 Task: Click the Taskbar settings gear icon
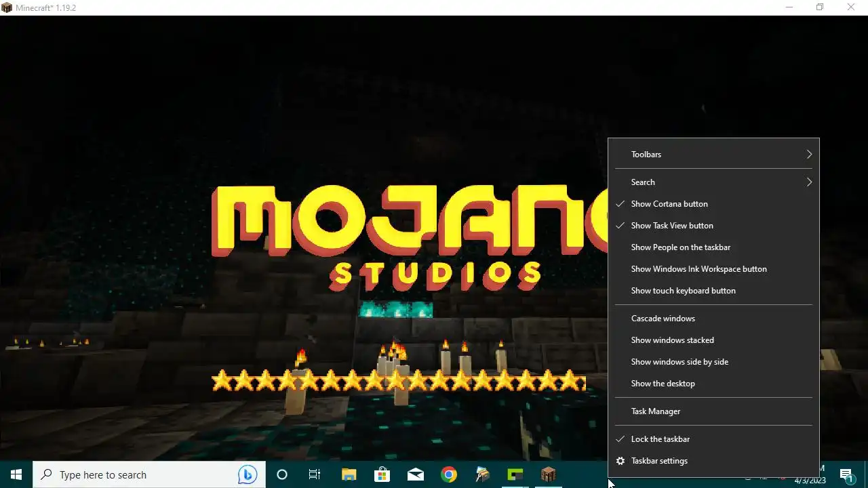click(620, 461)
